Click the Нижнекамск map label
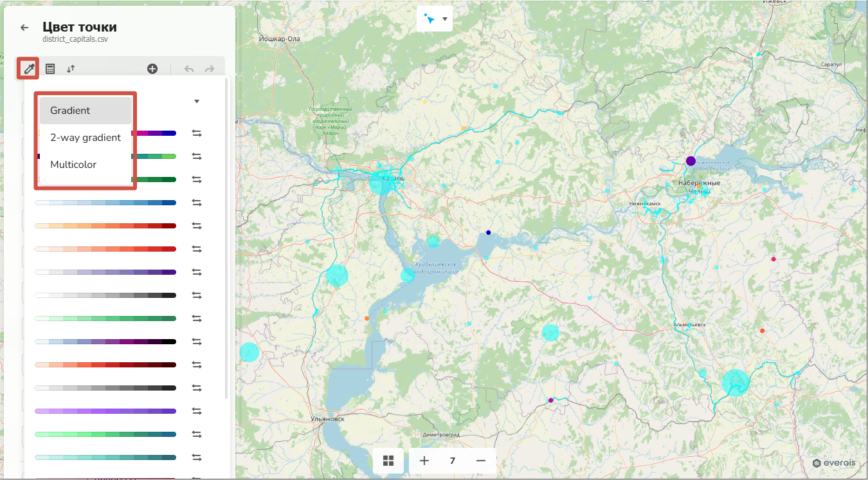The width and height of the screenshot is (868, 480). coord(645,203)
